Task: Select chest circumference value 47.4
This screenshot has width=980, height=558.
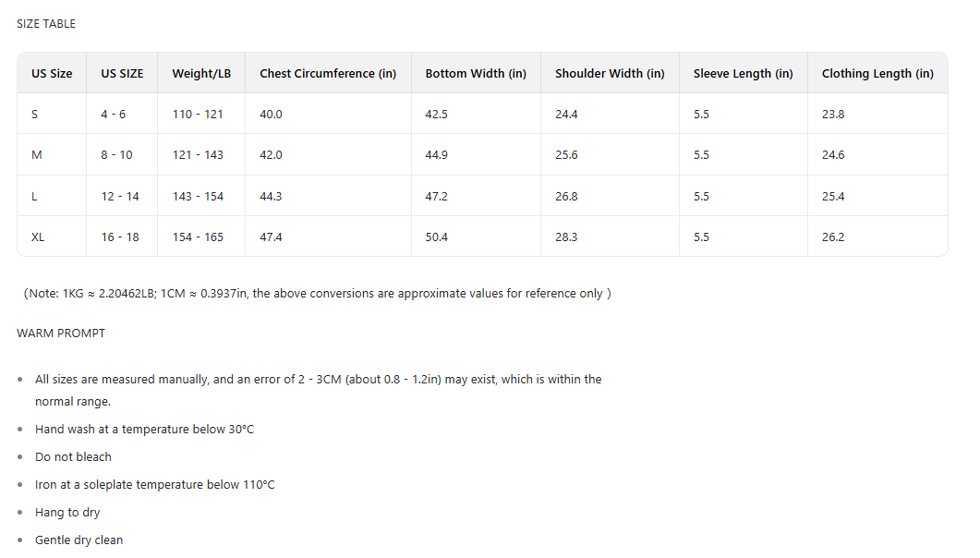Action: [x=271, y=237]
